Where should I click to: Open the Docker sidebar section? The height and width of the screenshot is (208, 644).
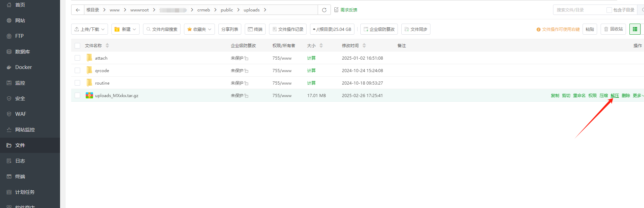(x=23, y=67)
